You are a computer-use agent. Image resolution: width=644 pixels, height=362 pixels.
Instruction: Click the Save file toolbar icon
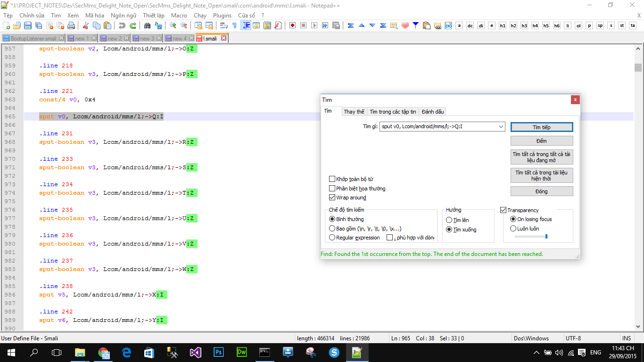pyautogui.click(x=28, y=25)
